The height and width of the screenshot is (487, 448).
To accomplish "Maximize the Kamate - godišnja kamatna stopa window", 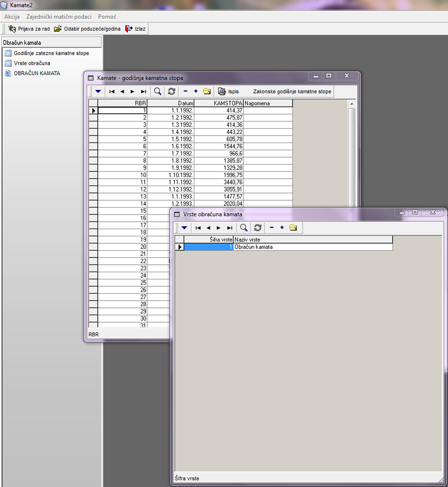I will pyautogui.click(x=329, y=76).
